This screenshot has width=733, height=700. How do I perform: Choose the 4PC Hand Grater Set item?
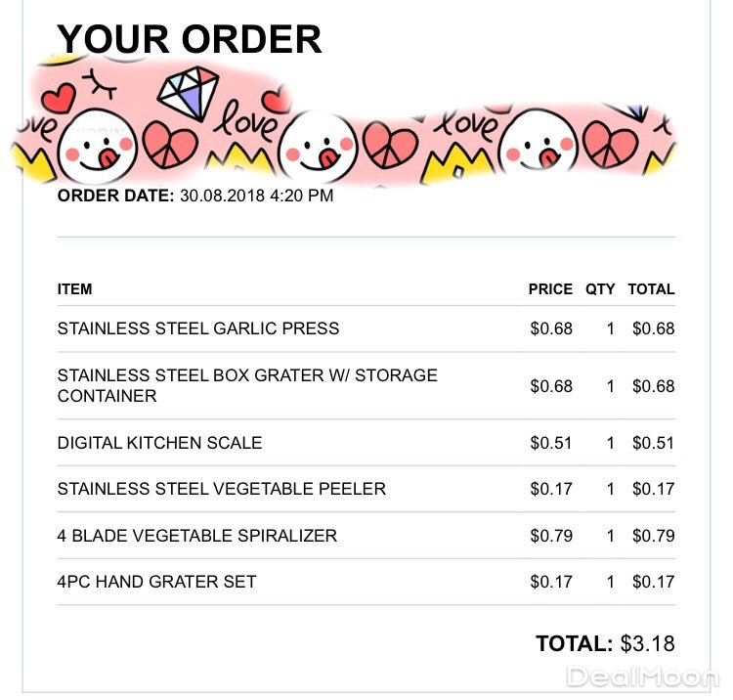[x=157, y=582]
